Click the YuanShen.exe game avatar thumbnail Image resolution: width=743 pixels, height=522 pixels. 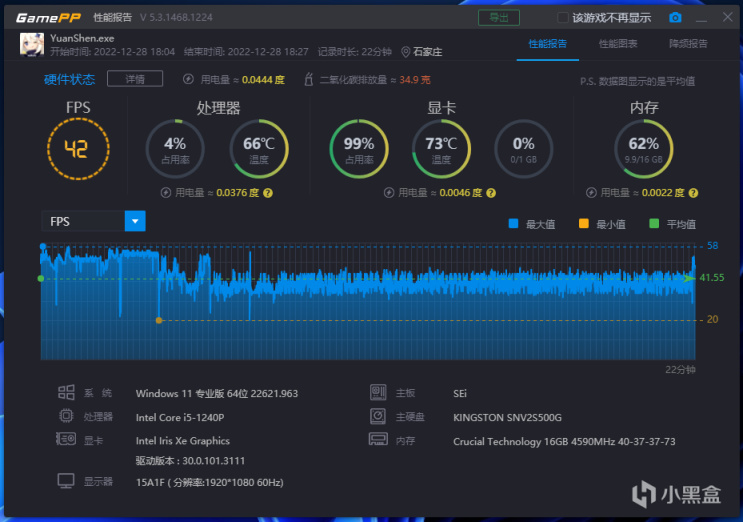click(x=32, y=45)
